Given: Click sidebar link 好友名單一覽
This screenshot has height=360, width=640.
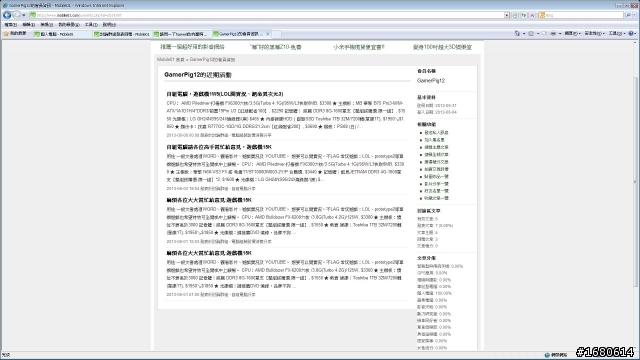Looking at the screenshot, I should tap(436, 191).
